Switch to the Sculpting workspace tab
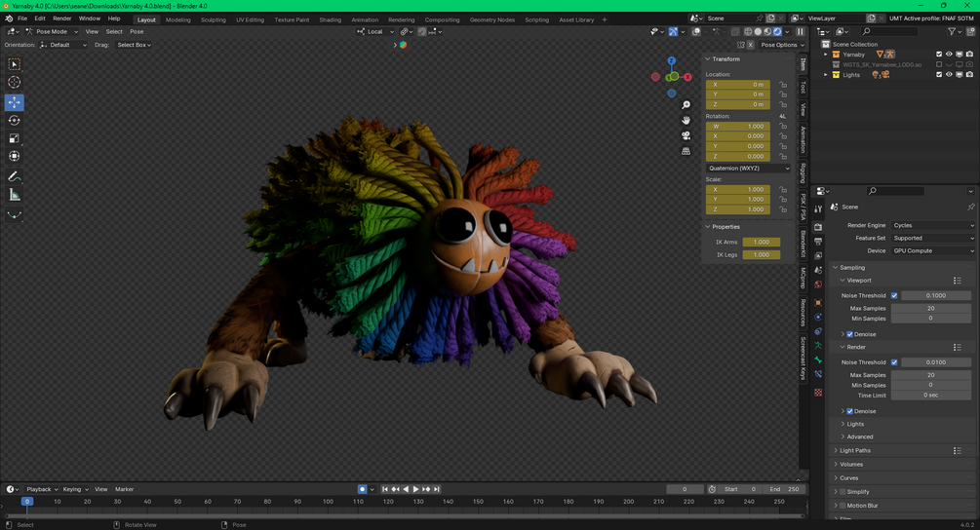 point(213,19)
